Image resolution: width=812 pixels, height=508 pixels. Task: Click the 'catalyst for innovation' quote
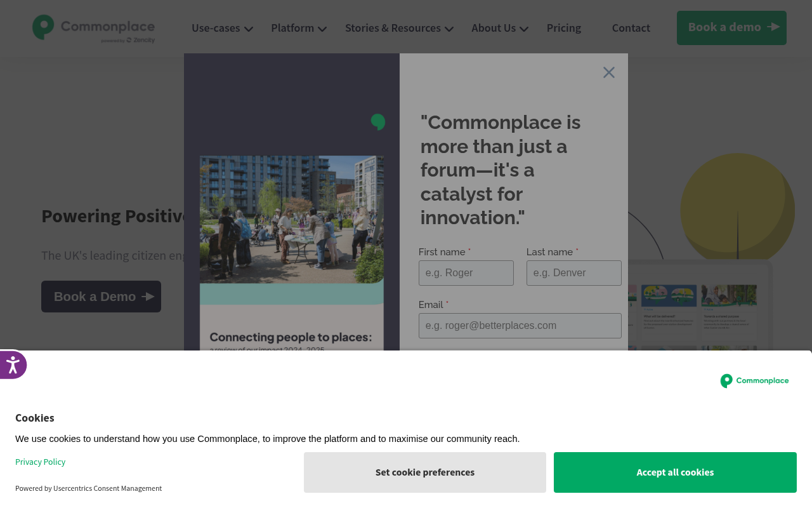point(501,170)
